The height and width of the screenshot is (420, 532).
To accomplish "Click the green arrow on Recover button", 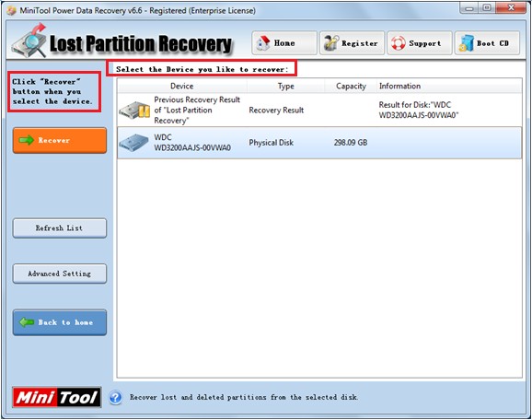I will pos(26,140).
